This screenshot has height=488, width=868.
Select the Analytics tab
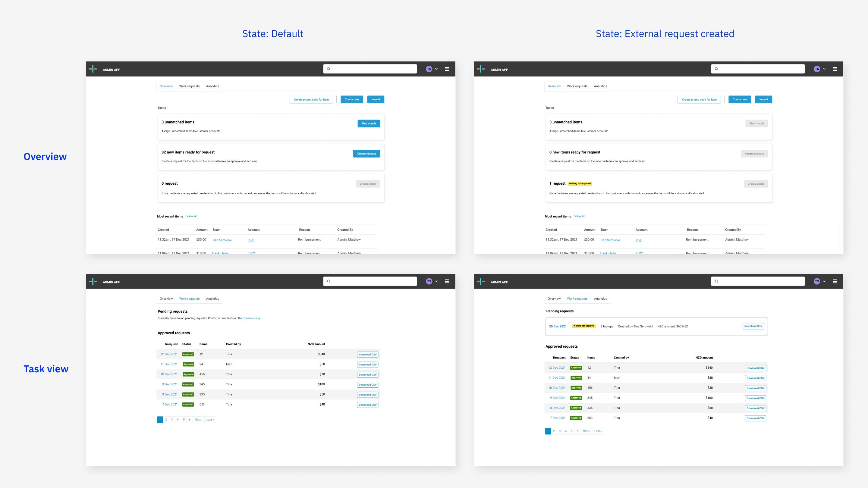point(212,86)
